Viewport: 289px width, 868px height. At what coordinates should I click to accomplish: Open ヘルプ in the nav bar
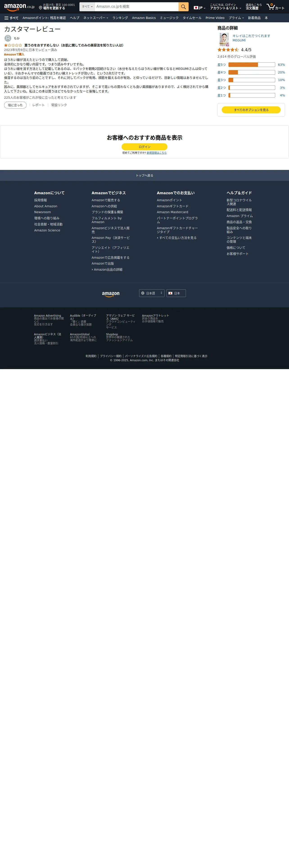click(x=75, y=18)
